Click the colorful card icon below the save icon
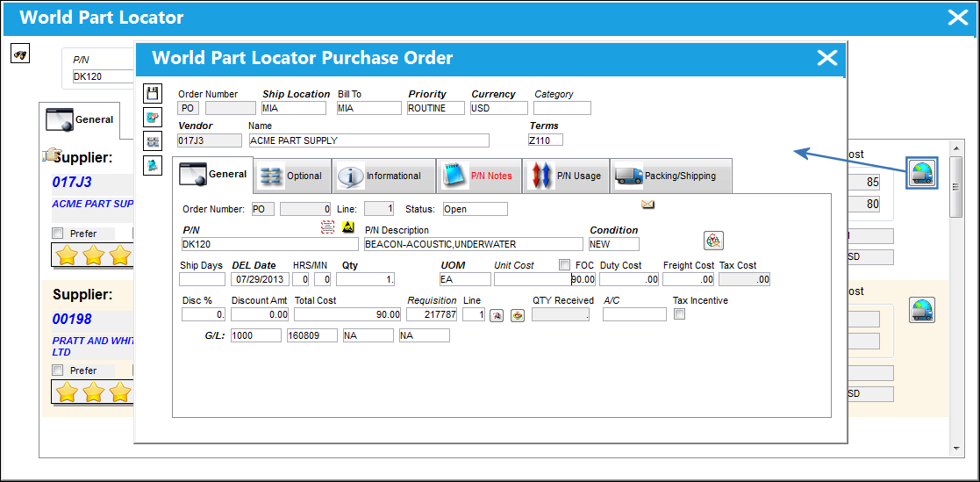Image resolution: width=980 pixels, height=482 pixels. click(x=152, y=117)
